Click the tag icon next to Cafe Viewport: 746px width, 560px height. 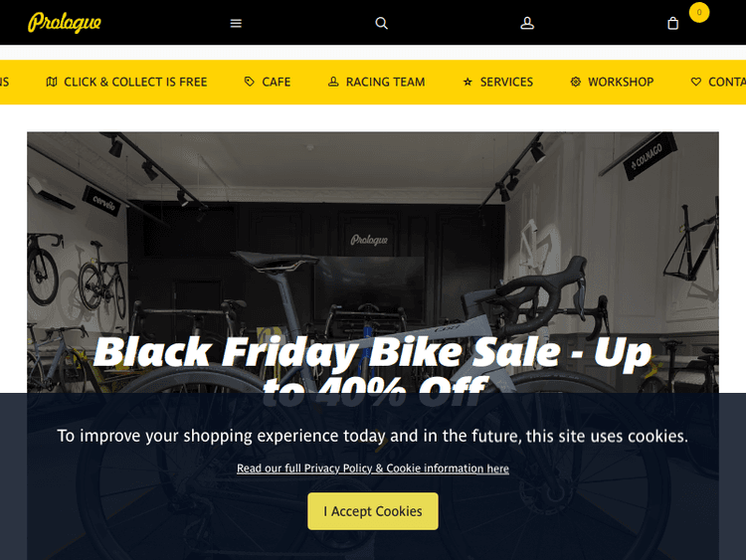[250, 82]
